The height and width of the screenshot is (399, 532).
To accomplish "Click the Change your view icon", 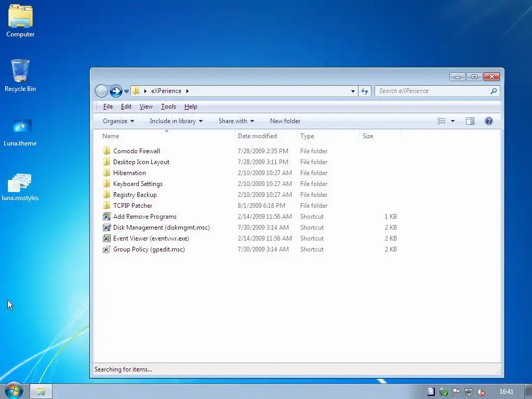I will (442, 121).
